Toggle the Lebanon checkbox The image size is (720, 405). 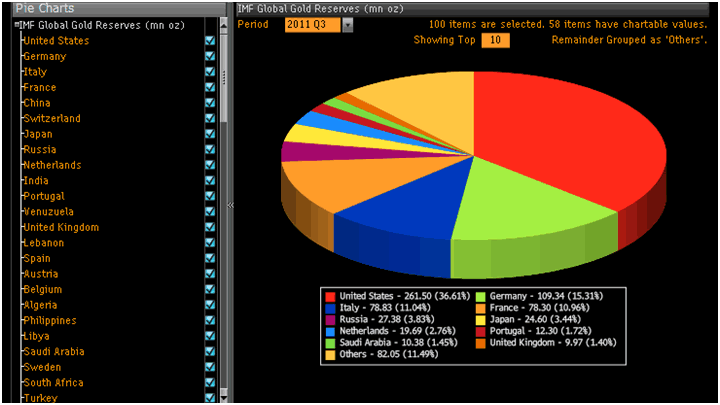pos(210,242)
